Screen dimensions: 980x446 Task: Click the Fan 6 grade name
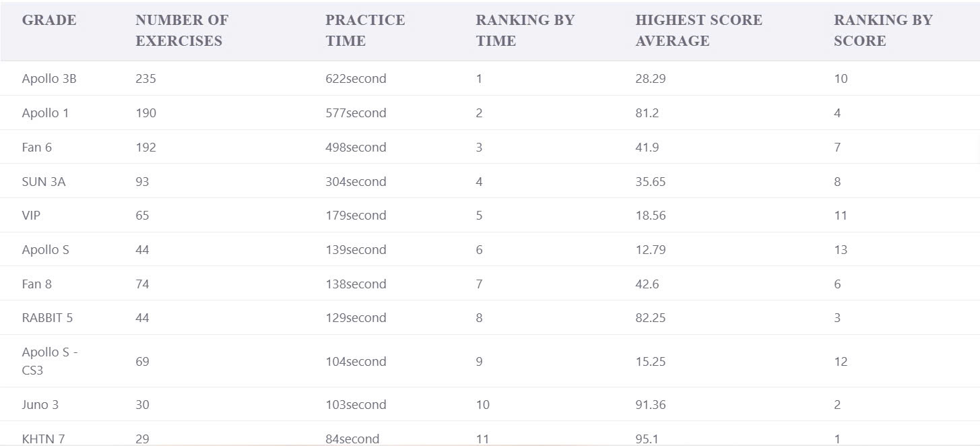point(36,148)
